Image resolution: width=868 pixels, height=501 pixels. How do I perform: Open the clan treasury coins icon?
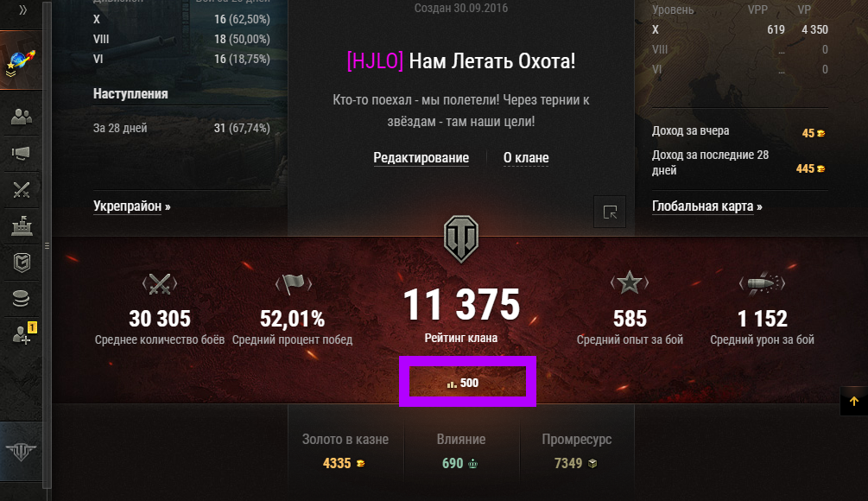click(x=21, y=298)
